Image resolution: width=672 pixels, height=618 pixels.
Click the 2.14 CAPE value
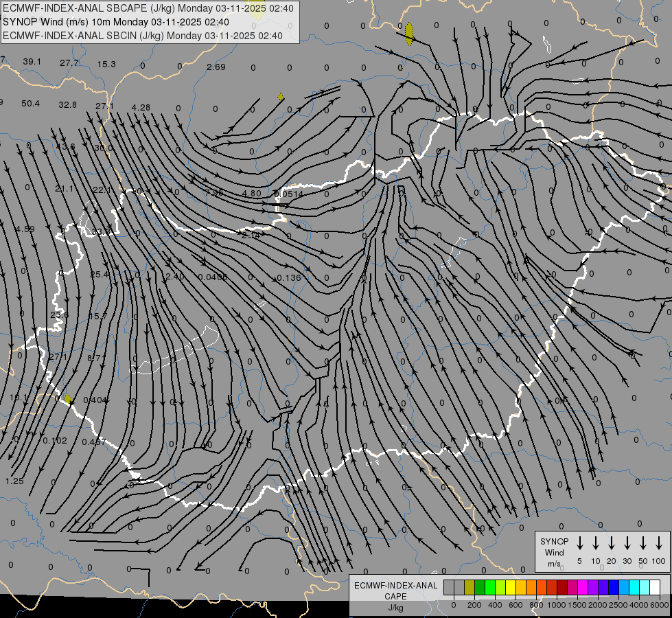pyautogui.click(x=251, y=236)
